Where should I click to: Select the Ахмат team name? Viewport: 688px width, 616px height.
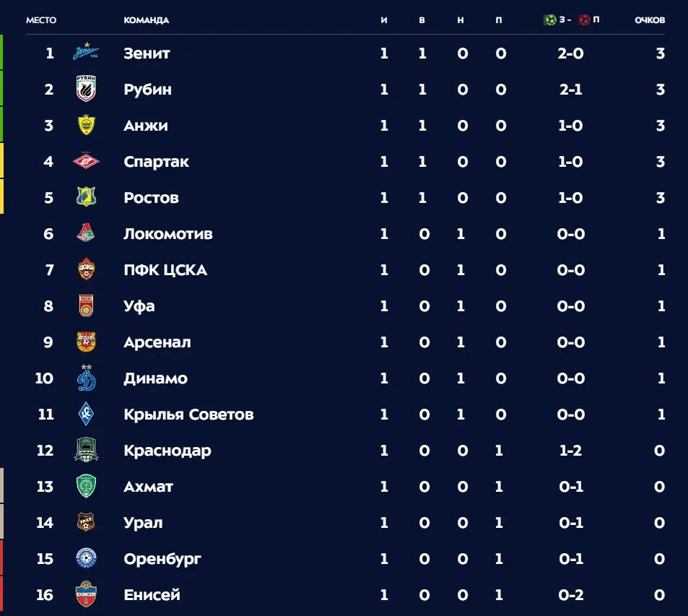pyautogui.click(x=148, y=487)
